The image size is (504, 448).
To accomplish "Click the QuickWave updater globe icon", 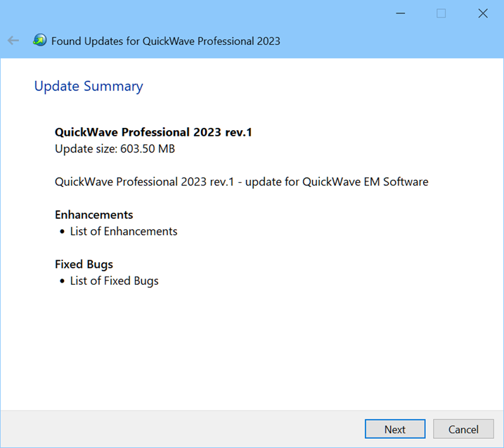I will coord(39,40).
